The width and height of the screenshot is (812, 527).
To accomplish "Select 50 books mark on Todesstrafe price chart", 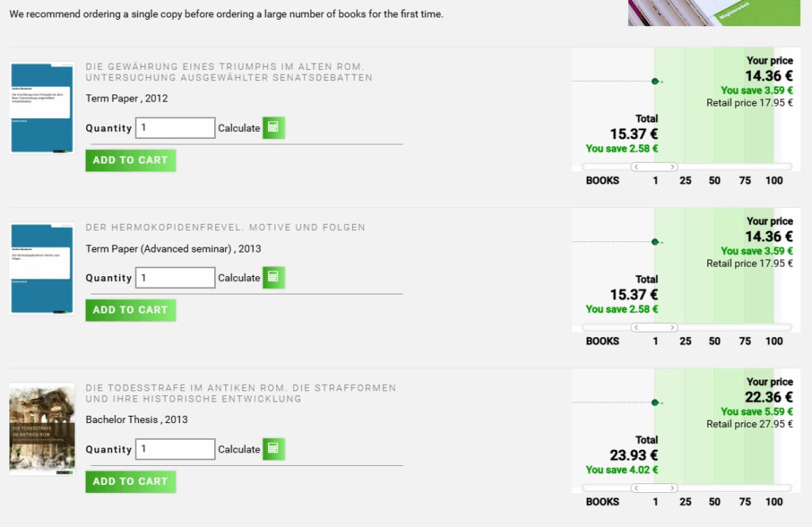I will 714,502.
